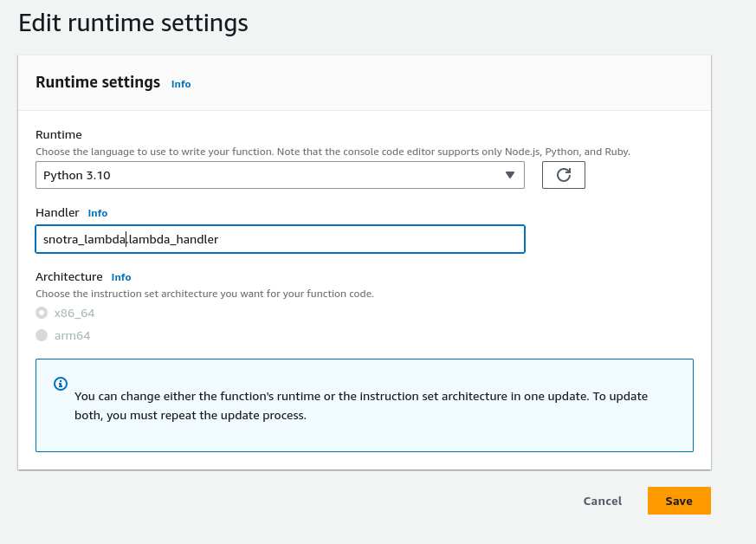Image resolution: width=756 pixels, height=544 pixels.
Task: Cancel editing runtime settings
Action: [602, 501]
